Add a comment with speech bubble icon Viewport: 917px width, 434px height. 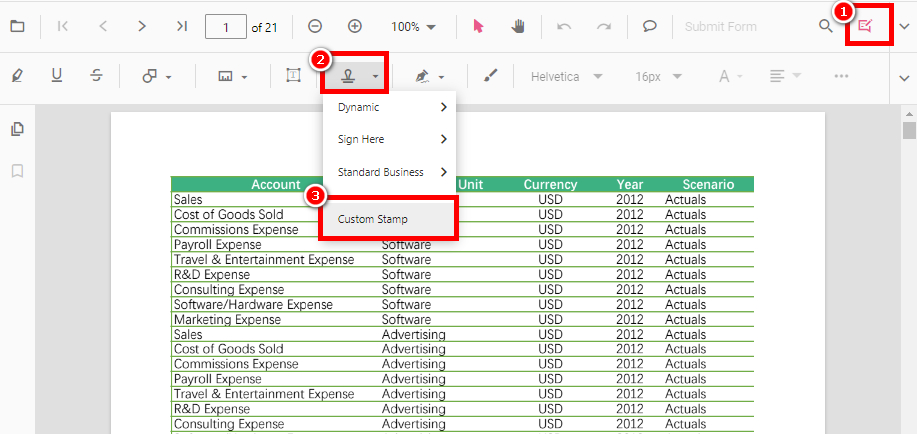point(649,26)
